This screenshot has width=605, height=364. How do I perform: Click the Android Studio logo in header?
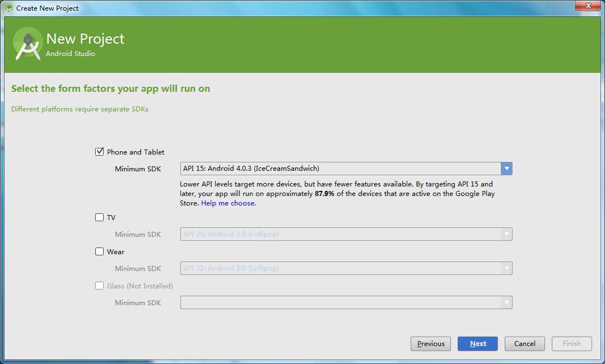tap(27, 44)
